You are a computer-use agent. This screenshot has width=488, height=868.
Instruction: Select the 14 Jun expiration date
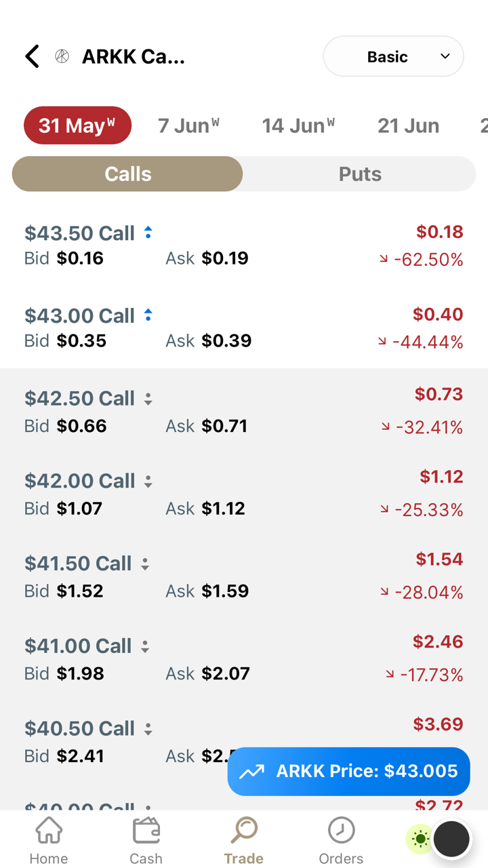(298, 125)
